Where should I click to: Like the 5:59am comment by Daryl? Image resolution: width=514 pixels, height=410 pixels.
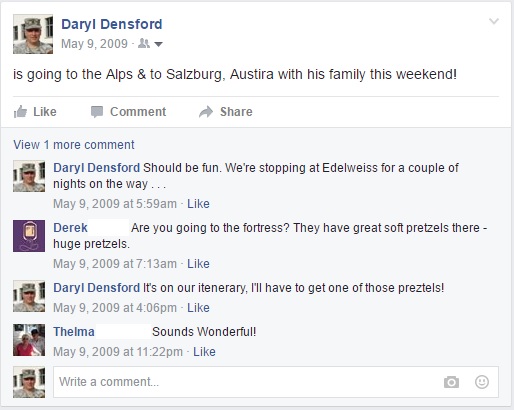tap(198, 204)
